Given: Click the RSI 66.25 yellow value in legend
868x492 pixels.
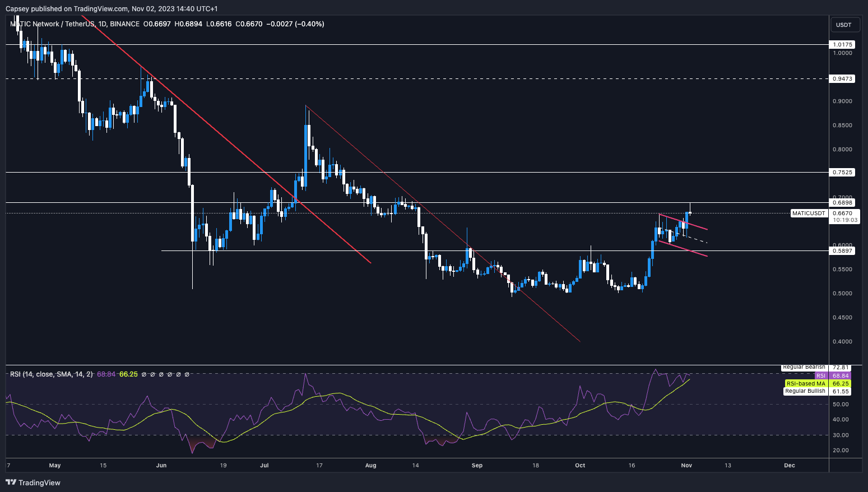Looking at the screenshot, I should pyautogui.click(x=128, y=374).
